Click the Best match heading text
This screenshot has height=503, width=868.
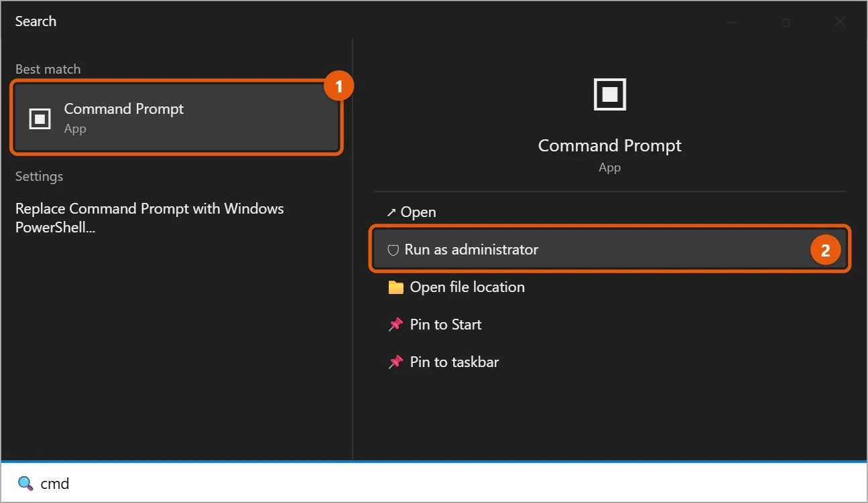click(x=48, y=69)
